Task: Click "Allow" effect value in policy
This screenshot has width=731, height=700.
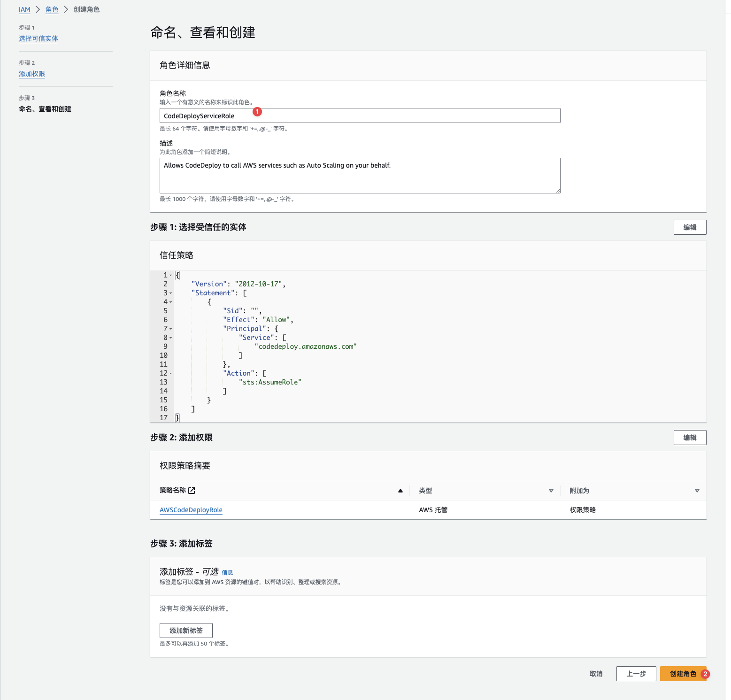Action: coord(276,320)
